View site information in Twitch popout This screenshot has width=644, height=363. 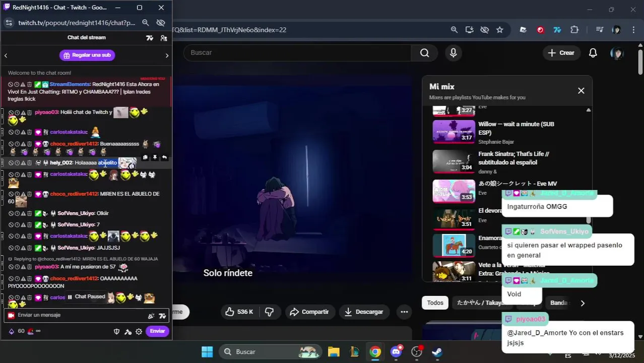(x=9, y=23)
